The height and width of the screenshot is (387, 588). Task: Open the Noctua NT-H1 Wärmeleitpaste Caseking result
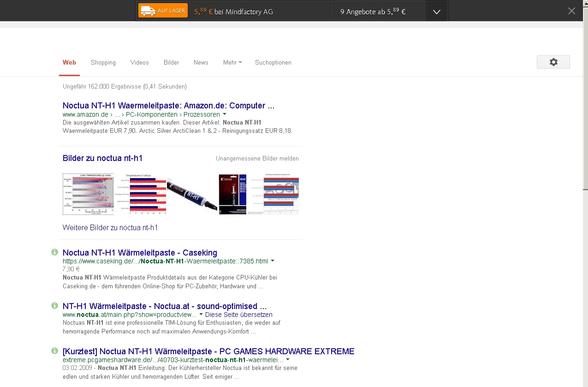click(x=140, y=253)
